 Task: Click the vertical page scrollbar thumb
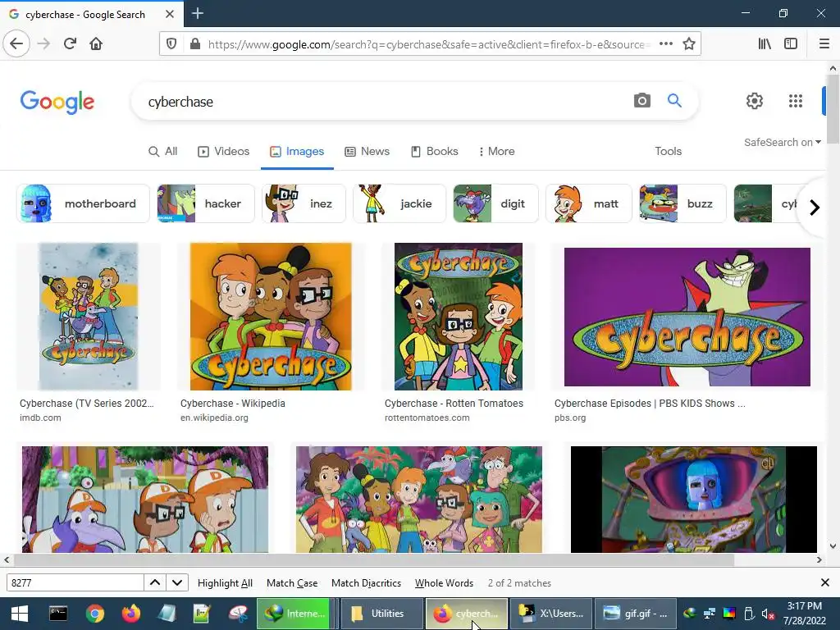point(833,109)
